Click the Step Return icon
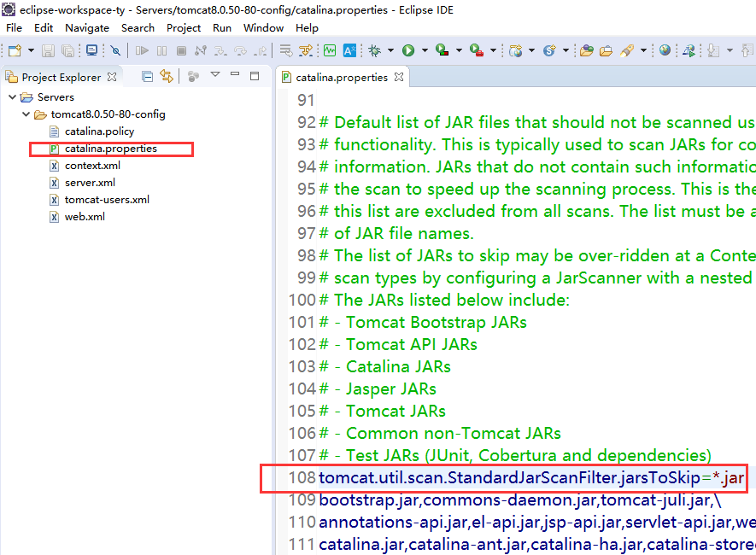Screen dimensions: 756x555 coord(261,50)
